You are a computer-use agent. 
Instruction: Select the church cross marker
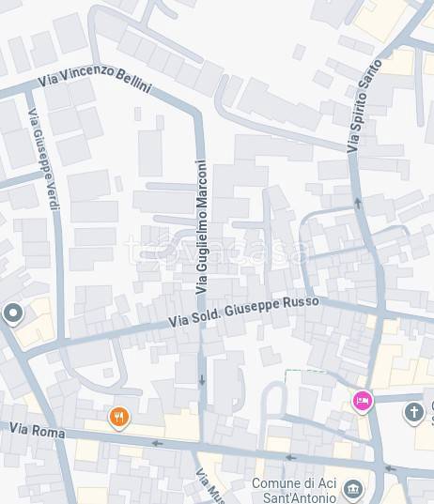[x=414, y=413]
